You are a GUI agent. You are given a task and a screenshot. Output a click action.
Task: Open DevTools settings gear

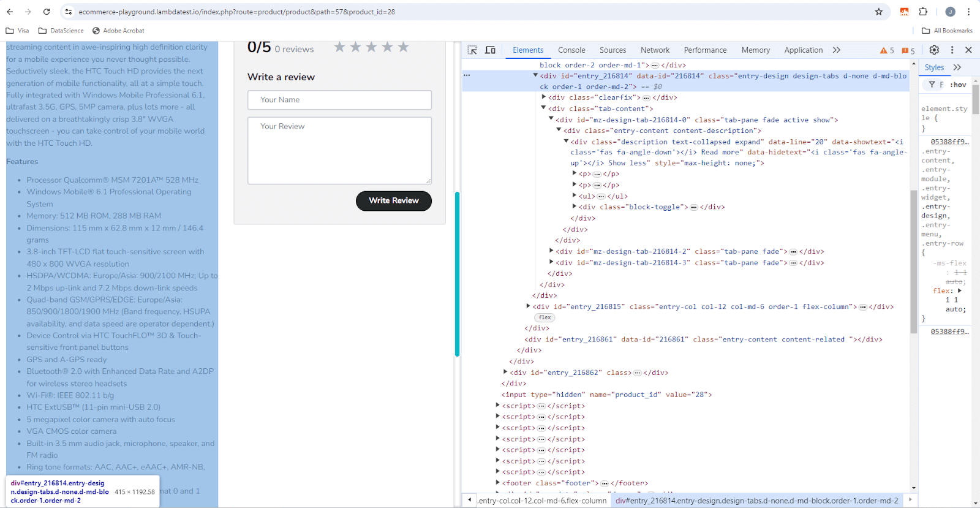point(934,50)
